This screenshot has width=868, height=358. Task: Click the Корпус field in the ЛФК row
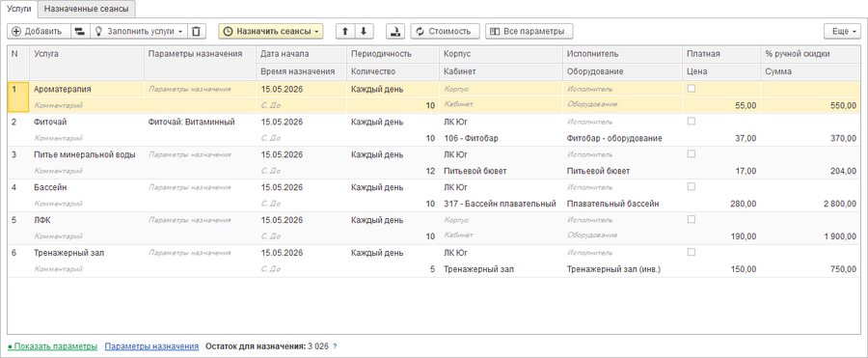(x=501, y=219)
